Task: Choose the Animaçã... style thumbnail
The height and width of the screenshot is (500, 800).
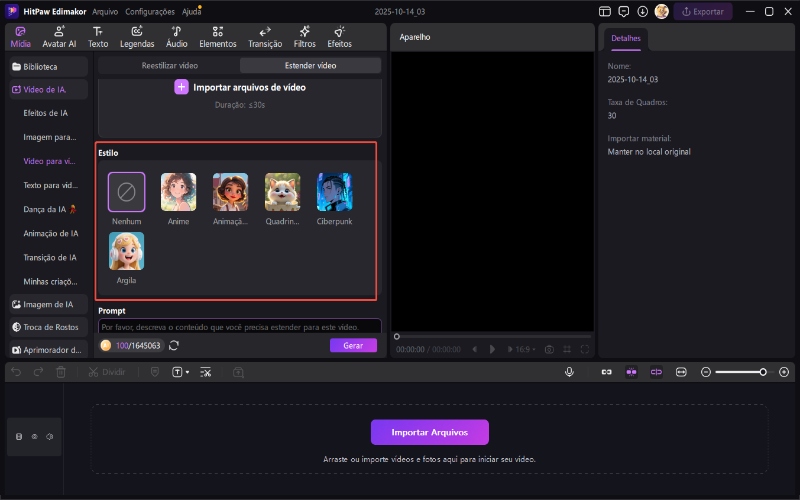Action: pos(231,192)
